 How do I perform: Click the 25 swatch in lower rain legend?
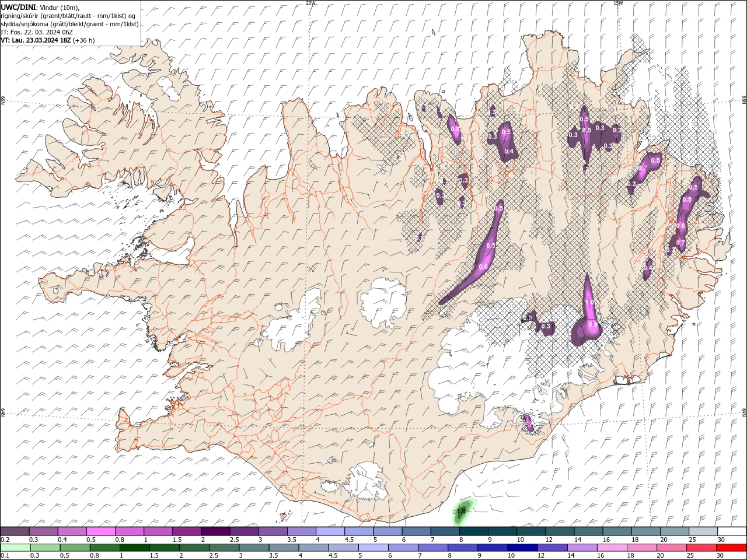pos(701,548)
